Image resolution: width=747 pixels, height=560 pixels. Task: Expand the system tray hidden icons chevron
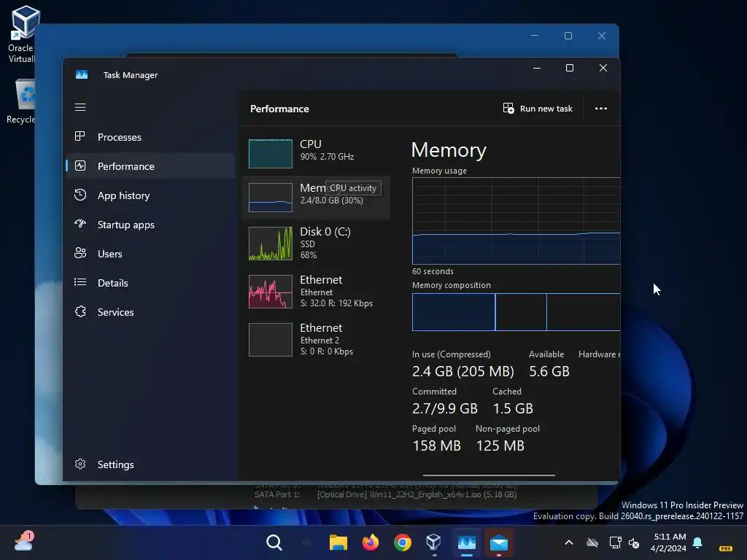click(569, 542)
